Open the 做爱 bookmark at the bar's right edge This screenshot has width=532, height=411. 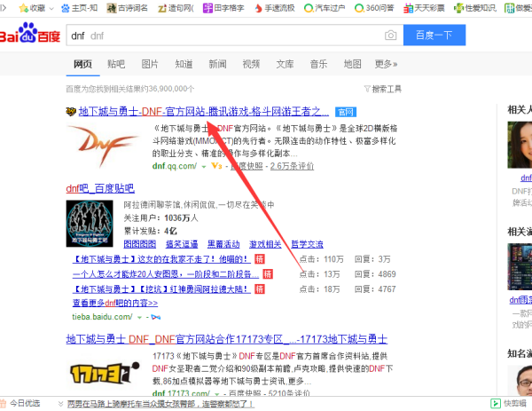click(x=518, y=8)
